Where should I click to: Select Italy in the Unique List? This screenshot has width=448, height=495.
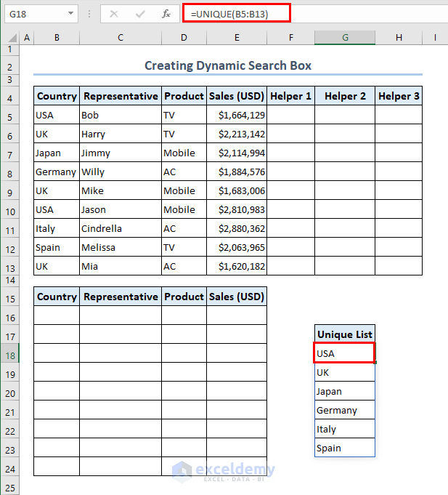click(345, 429)
